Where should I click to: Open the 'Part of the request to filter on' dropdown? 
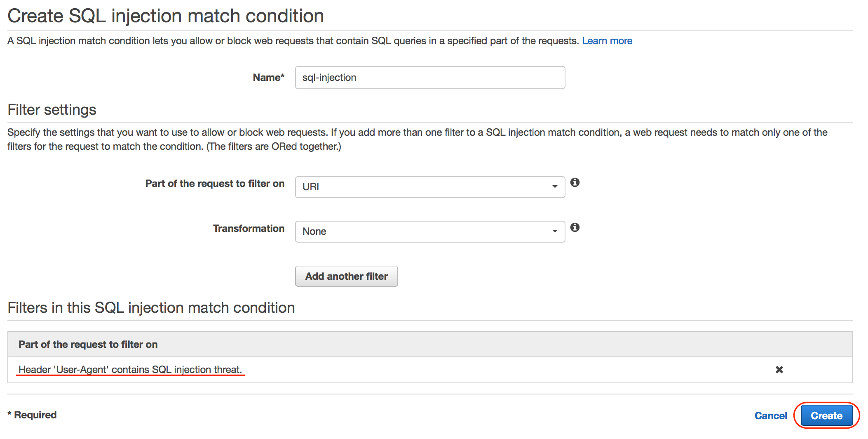click(429, 187)
